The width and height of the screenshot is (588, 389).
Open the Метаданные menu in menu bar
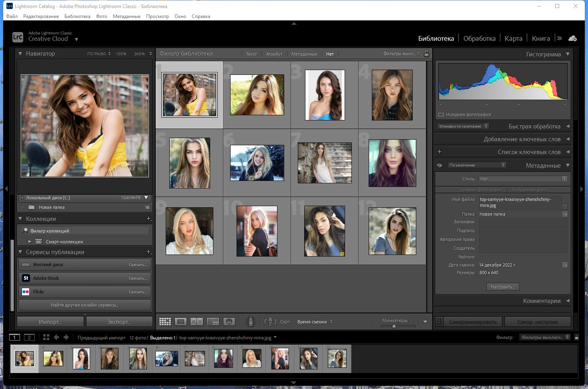pyautogui.click(x=126, y=16)
